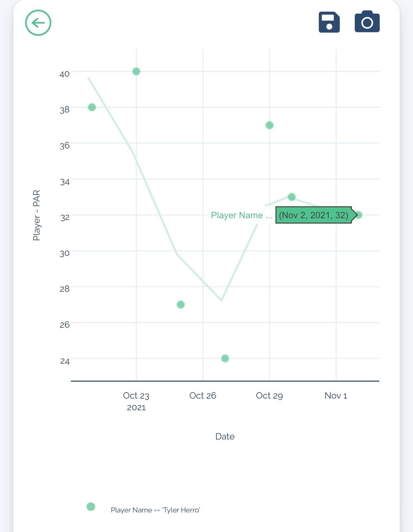This screenshot has width=413, height=532.
Task: Click the 'Date' x-axis title
Action: click(225, 437)
